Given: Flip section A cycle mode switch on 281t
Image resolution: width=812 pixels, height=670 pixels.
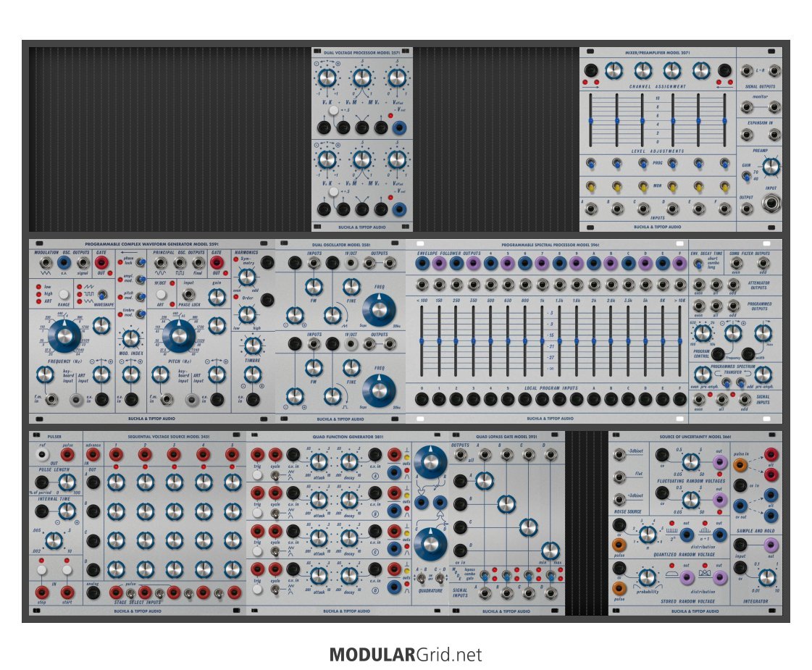Looking at the screenshot, I should tap(275, 475).
